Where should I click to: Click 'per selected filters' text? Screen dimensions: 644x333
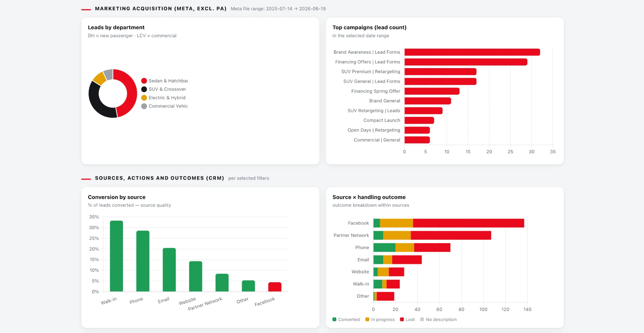(x=249, y=178)
